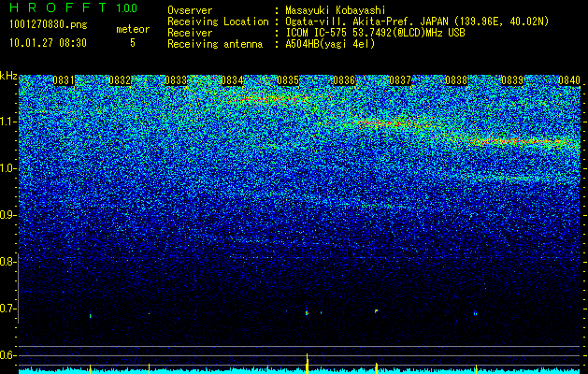Screen dimensions: 588x374
Task: Click the 0839 time marker
Action: [512, 80]
